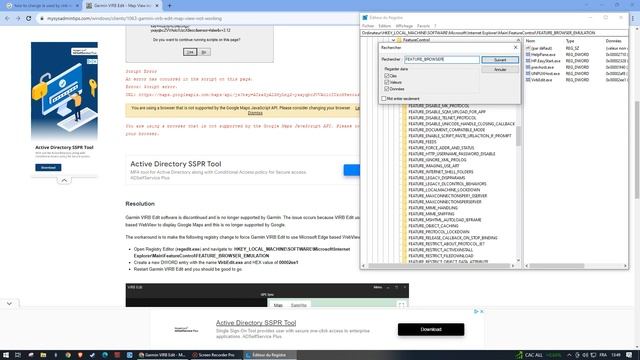Enable the Mot entier seulement checkbox
Viewport: 640px width, 360px height.
(x=384, y=98)
